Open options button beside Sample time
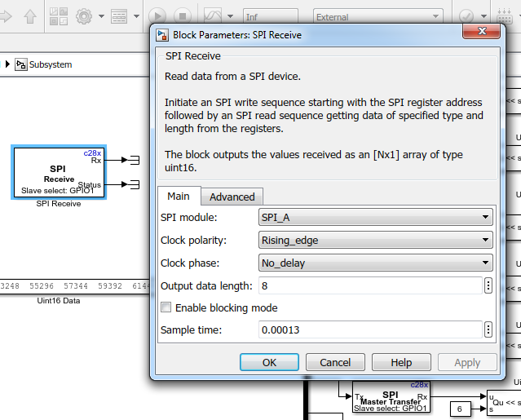 488,330
